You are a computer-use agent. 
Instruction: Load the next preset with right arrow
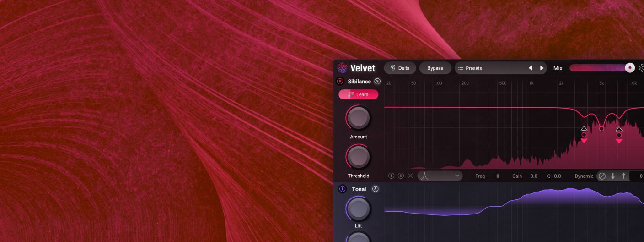(542, 68)
